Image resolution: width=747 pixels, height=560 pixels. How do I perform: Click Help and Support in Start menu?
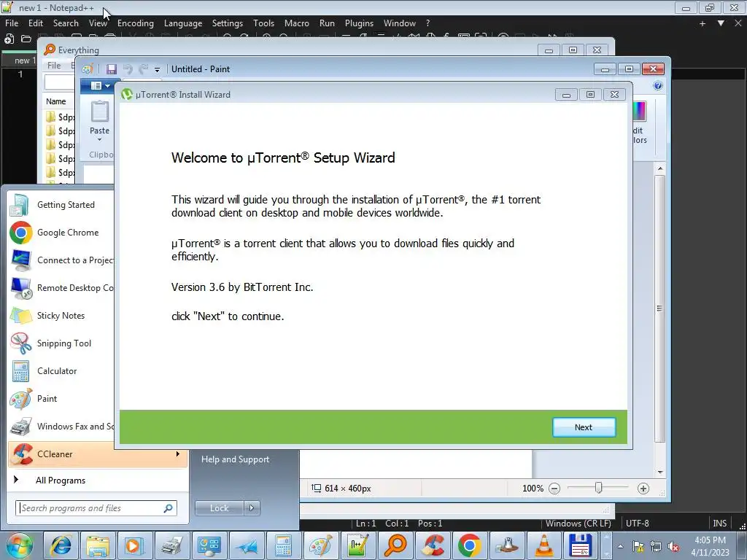(236, 459)
